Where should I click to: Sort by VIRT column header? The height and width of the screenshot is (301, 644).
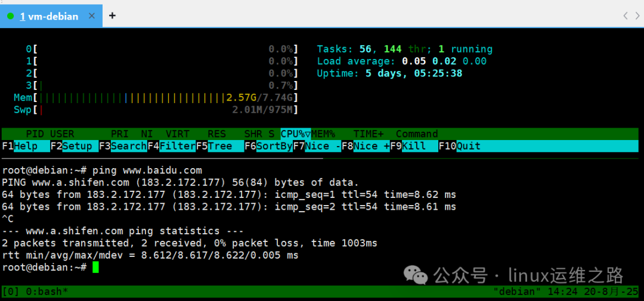[178, 134]
